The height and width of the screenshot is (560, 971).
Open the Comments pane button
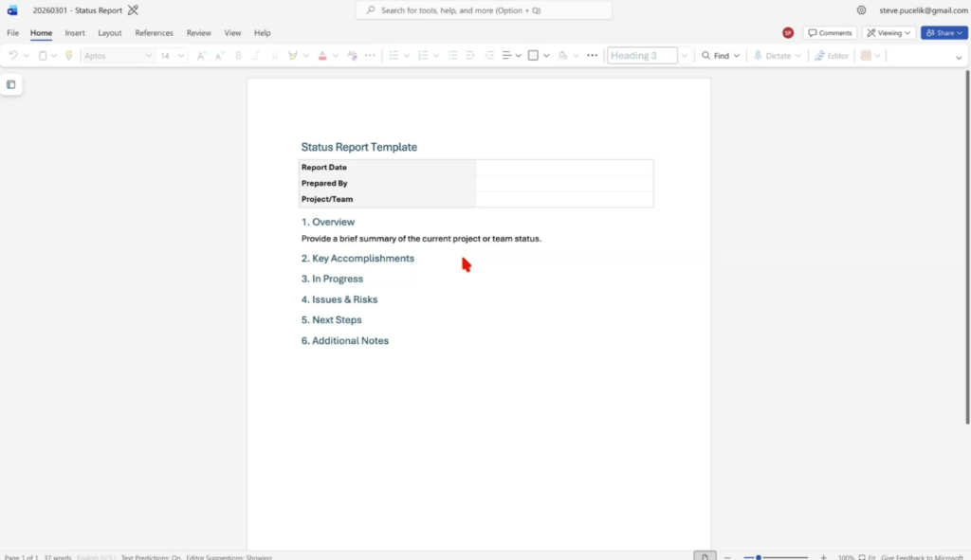click(x=830, y=32)
